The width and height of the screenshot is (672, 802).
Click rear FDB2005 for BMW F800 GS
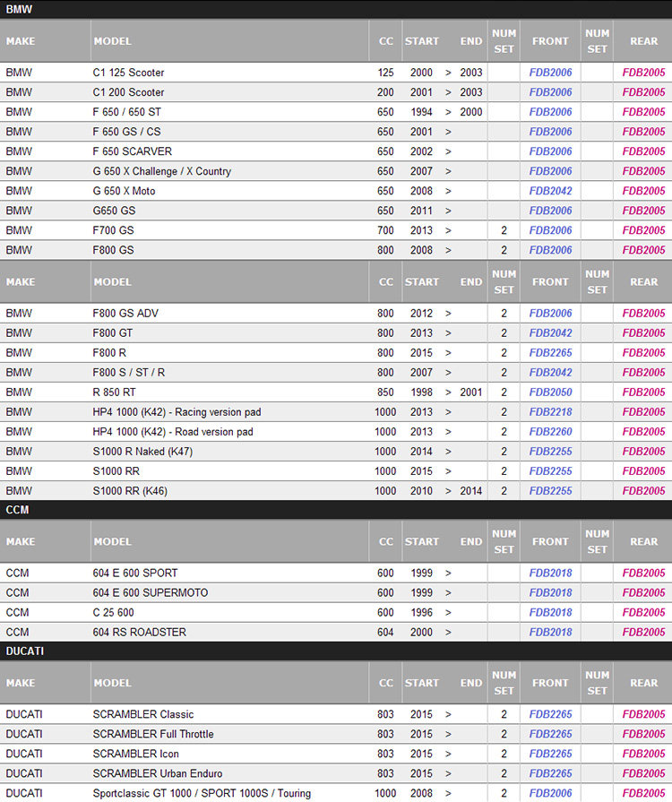pyautogui.click(x=643, y=250)
